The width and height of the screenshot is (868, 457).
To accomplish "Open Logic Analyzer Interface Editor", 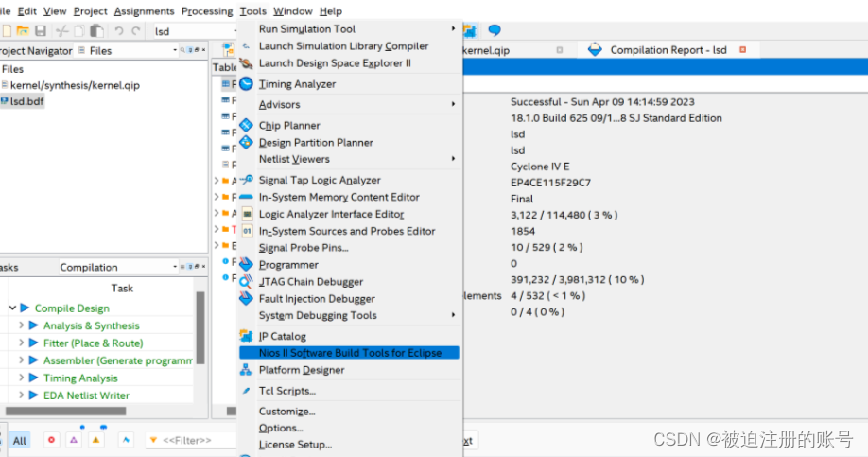I will click(x=331, y=214).
